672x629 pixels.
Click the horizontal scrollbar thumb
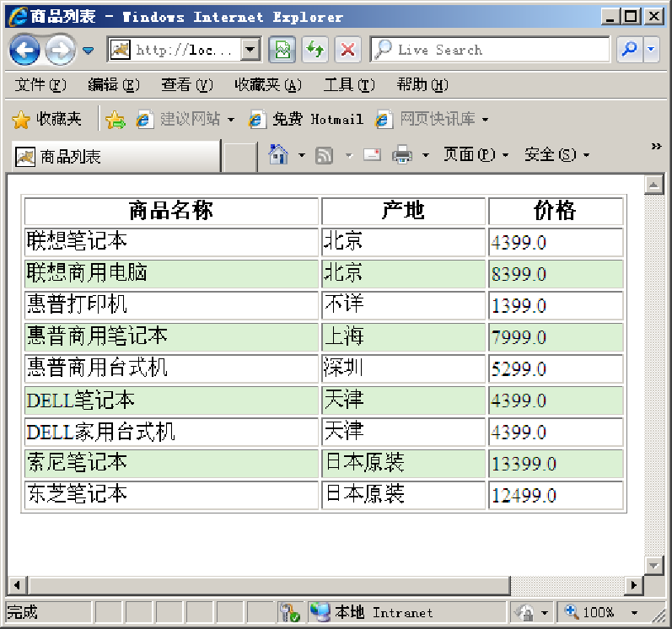point(269,585)
